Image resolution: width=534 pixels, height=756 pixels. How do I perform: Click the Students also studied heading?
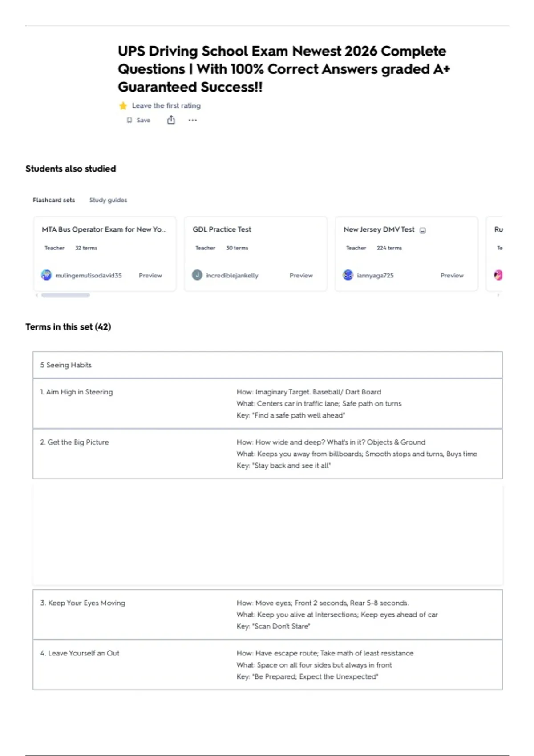click(71, 169)
